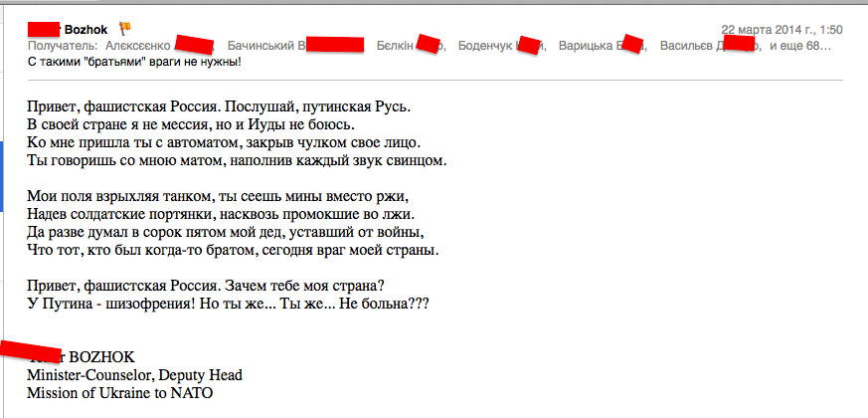The image size is (868, 418).
Task: Click the sender name Bozhok
Action: pos(92,30)
